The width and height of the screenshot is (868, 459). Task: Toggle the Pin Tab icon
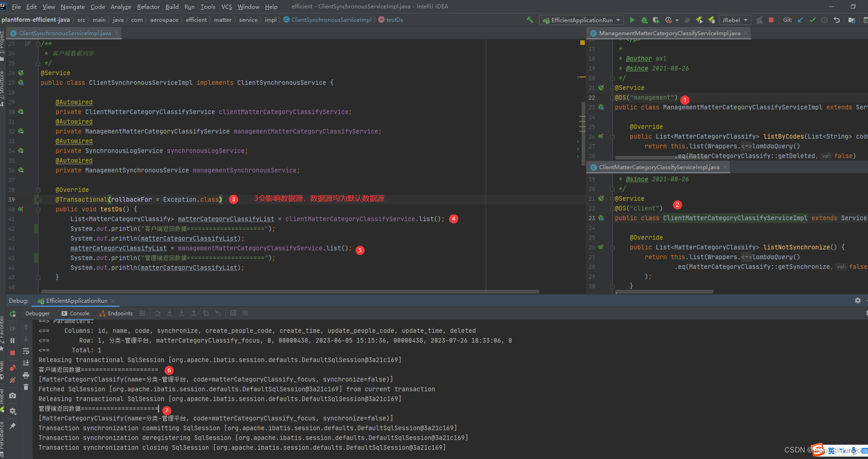pos(13,426)
